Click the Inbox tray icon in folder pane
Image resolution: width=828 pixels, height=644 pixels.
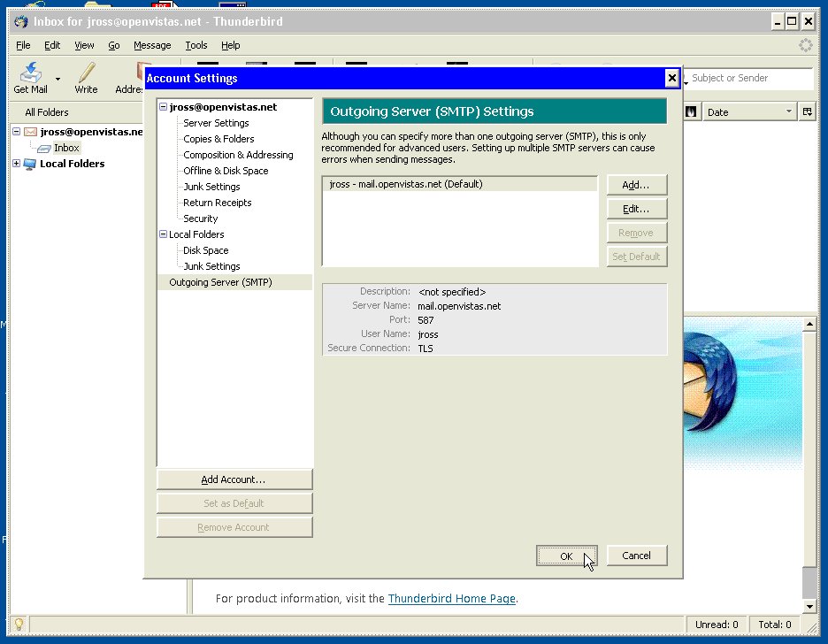(44, 149)
